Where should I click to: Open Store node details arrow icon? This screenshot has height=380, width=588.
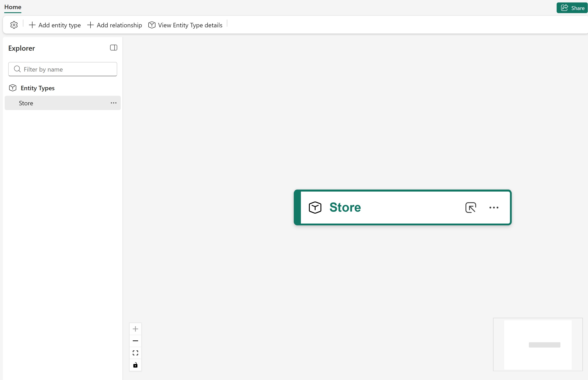471,208
